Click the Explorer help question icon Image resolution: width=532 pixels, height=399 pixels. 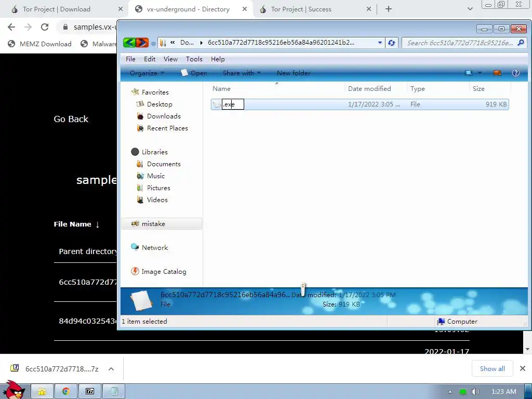coord(516,73)
